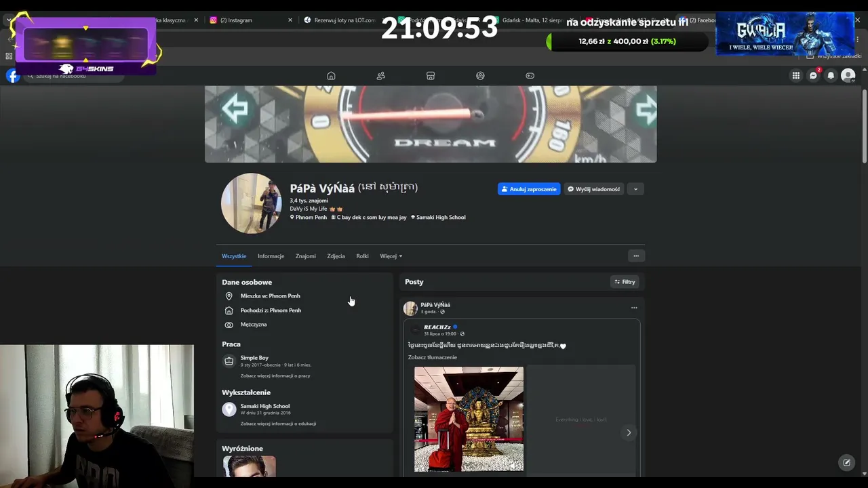Image resolution: width=868 pixels, height=488 pixels.
Task: Click the new message compose icon
Action: (846, 463)
